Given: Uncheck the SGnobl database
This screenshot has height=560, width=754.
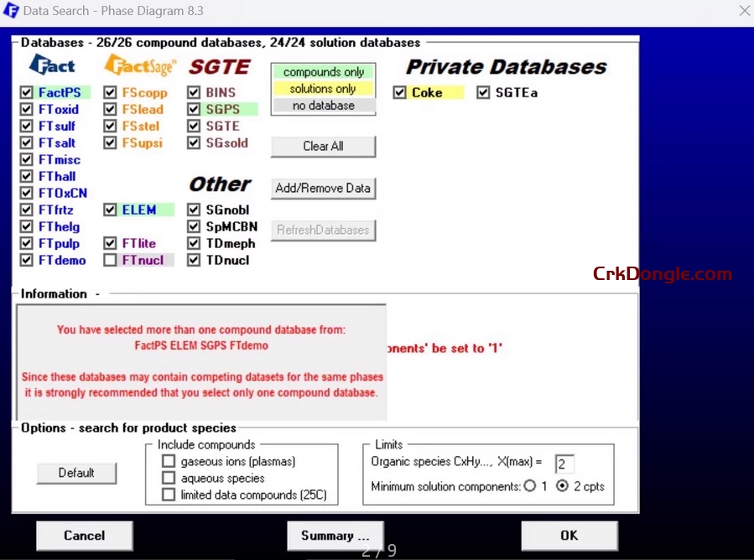Looking at the screenshot, I should pos(194,210).
